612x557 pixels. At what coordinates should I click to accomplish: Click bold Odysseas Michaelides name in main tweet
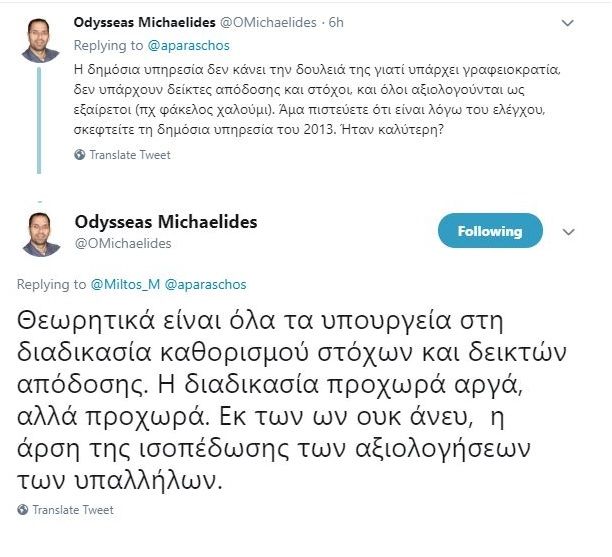click(x=166, y=222)
